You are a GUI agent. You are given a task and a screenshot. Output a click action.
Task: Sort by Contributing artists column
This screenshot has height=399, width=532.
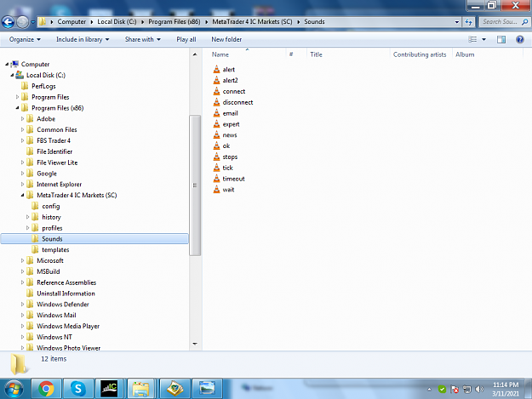click(420, 54)
